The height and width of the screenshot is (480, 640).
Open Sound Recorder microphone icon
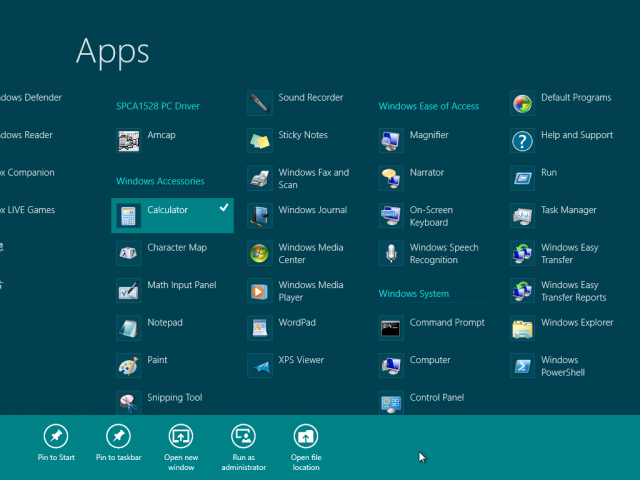[260, 103]
